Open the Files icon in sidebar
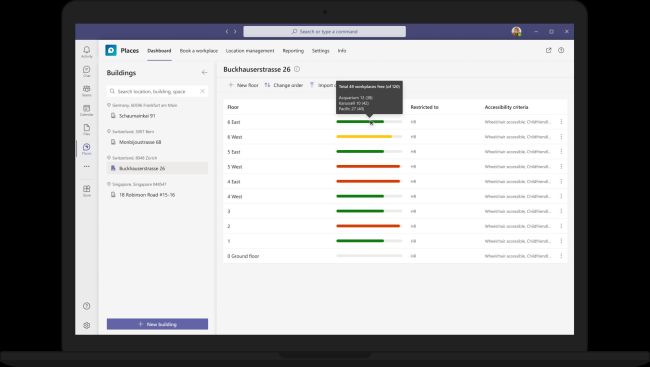The image size is (650, 367). tap(87, 130)
